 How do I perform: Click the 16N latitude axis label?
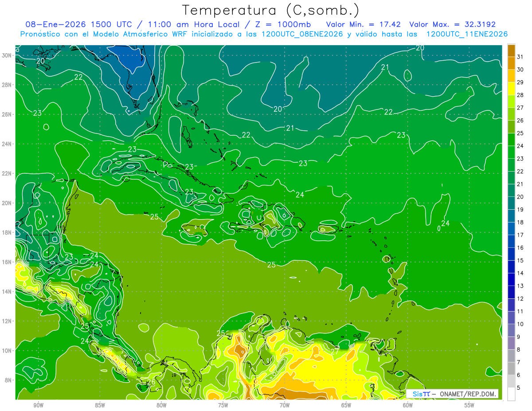point(6,262)
